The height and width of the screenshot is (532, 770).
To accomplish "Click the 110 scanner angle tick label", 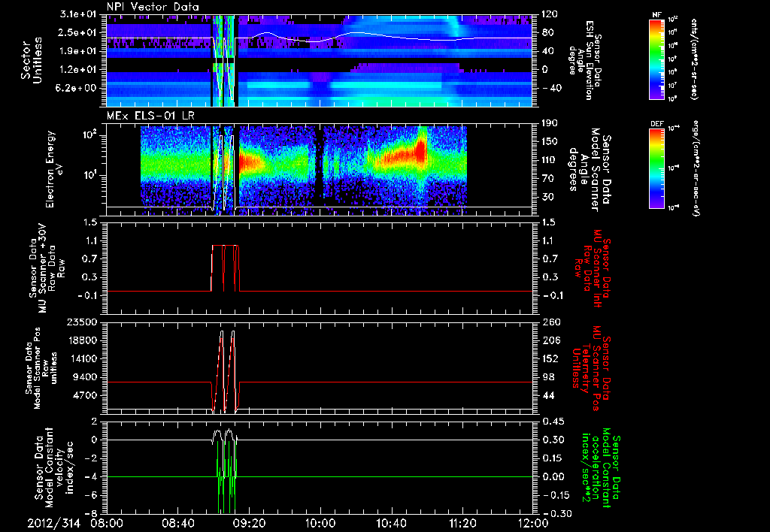I will [550, 160].
